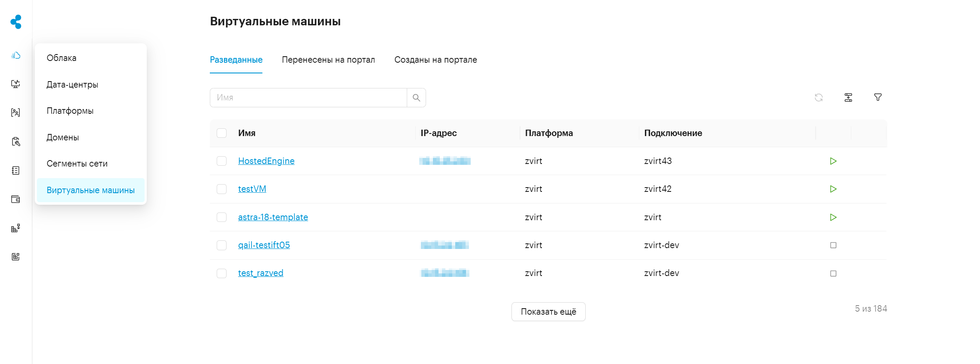Click the magnifier search button
The height and width of the screenshot is (364, 980).
(416, 97)
